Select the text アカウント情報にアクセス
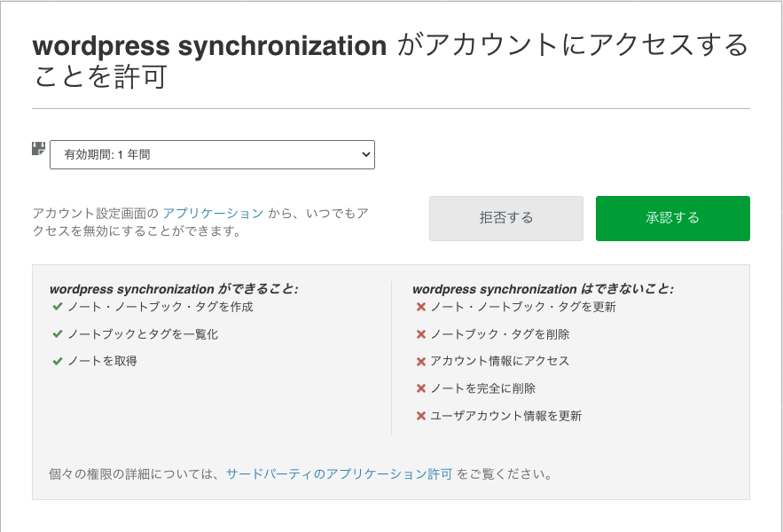 pos(500,361)
